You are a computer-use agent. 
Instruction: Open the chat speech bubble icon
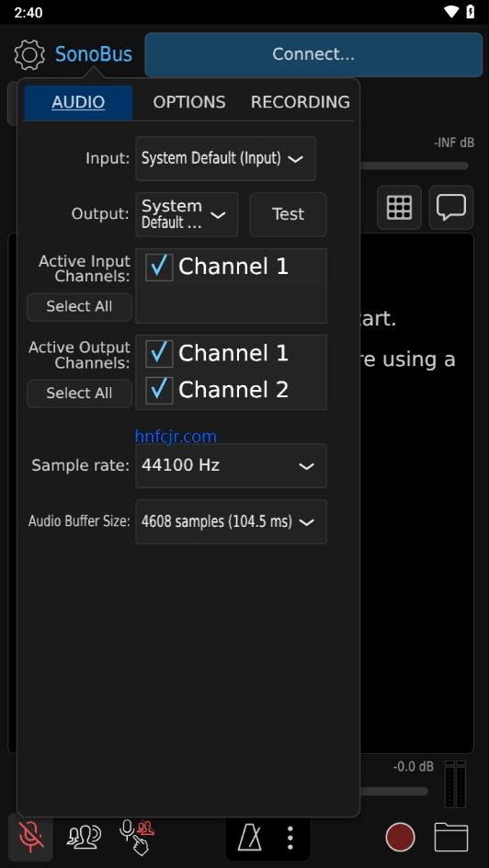click(450, 208)
